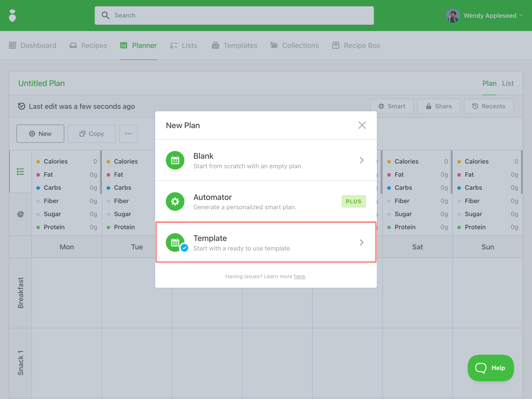This screenshot has width=532, height=399.
Task: Close the New Plan dialog
Action: (362, 125)
